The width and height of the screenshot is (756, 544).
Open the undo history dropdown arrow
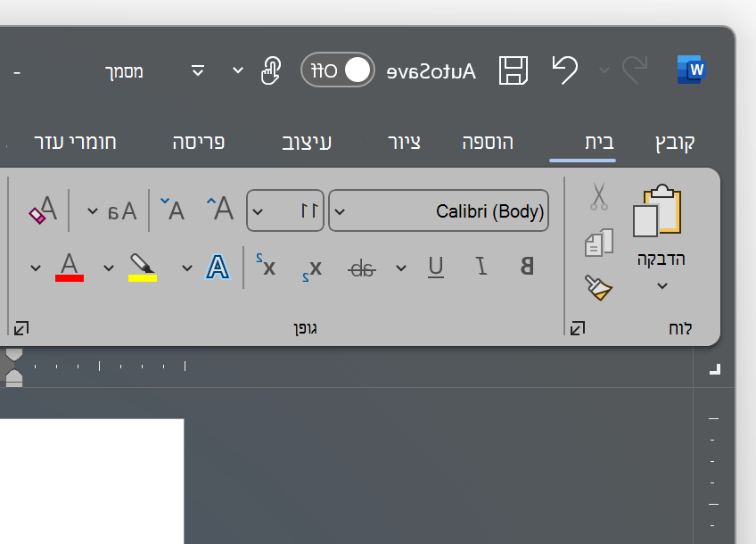pos(604,70)
